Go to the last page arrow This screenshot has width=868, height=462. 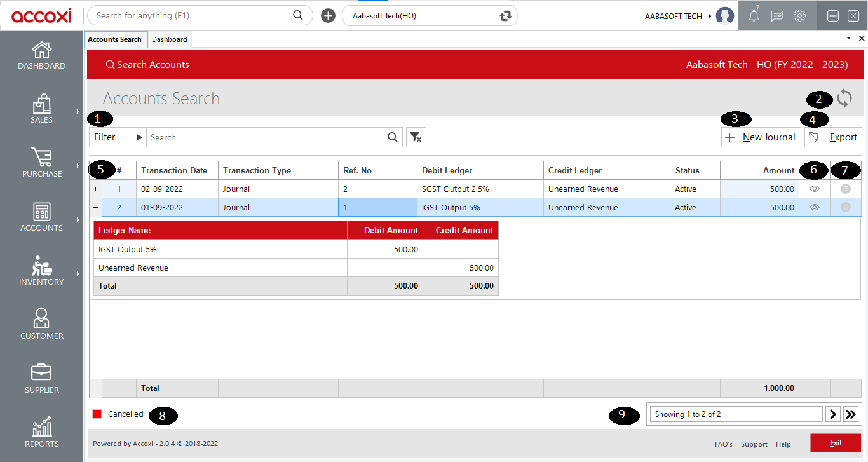click(851, 414)
